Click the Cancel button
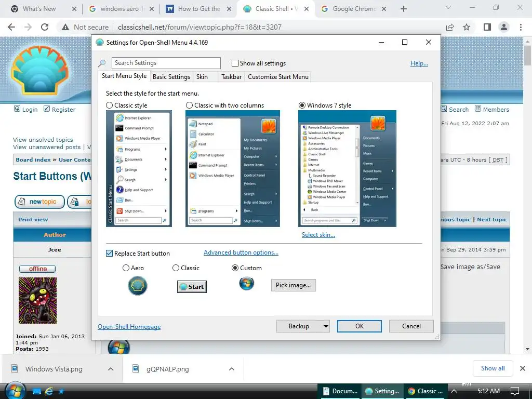 point(411,326)
